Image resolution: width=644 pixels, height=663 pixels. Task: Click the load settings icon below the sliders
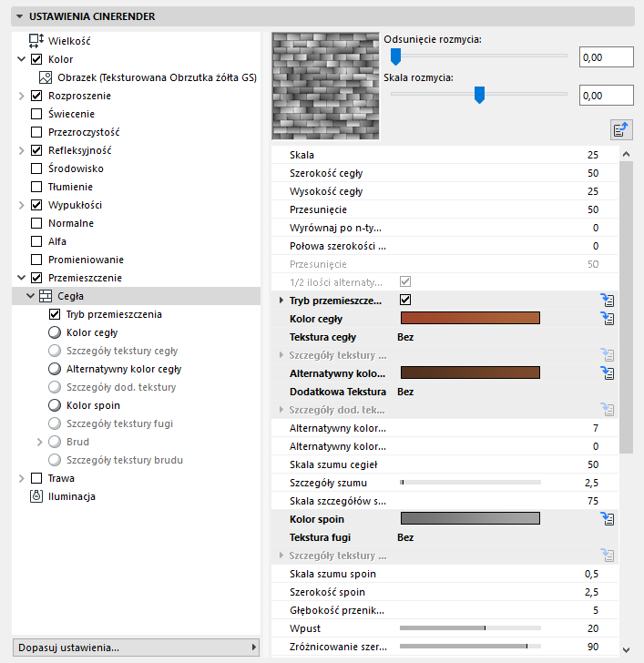(622, 129)
